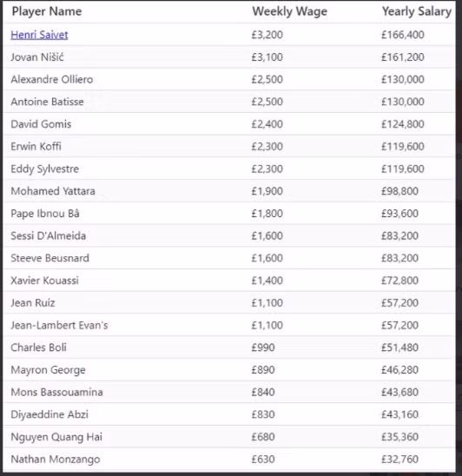
Task: Click the Yearly Salary column header
Action: pos(417,11)
